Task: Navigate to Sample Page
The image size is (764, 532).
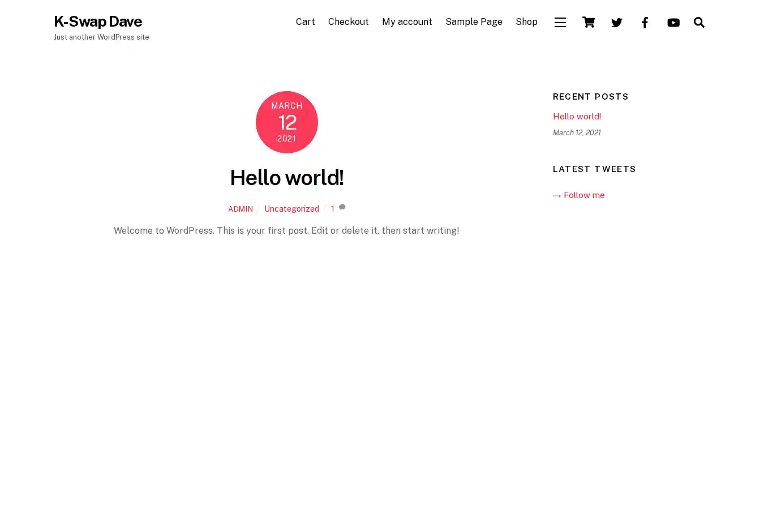Action: pyautogui.click(x=474, y=22)
